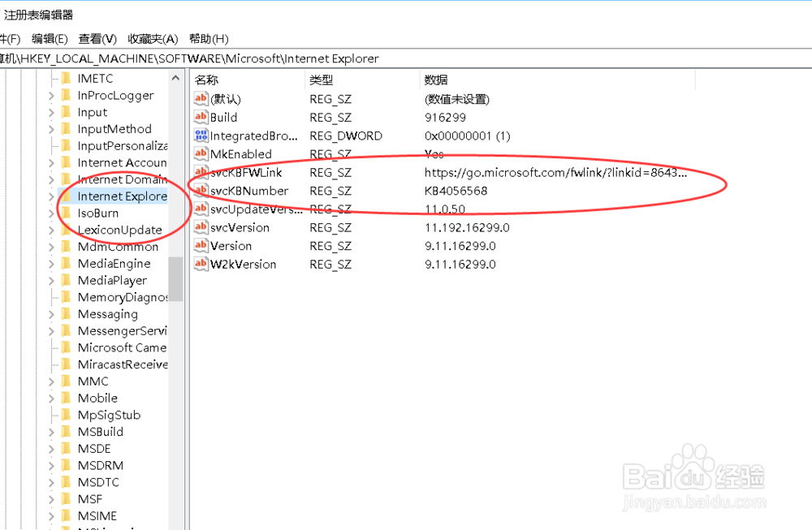
Task: Click the MSIME folder icon
Action: (66, 515)
